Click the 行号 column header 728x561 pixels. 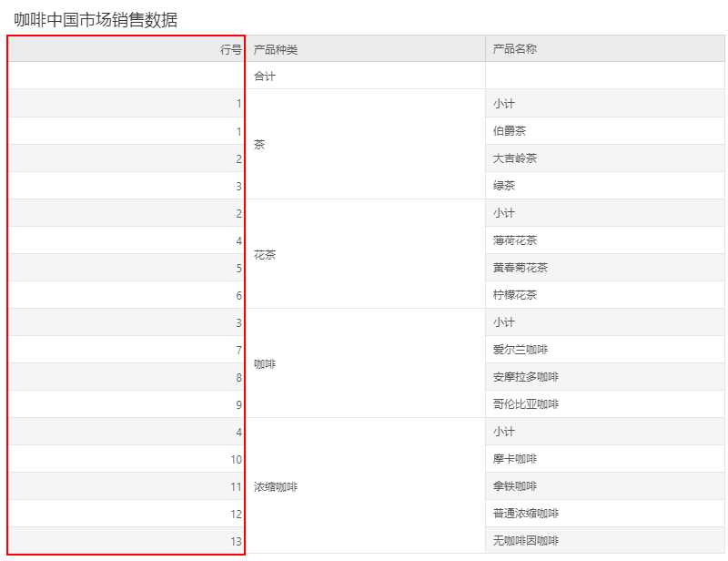click(227, 48)
